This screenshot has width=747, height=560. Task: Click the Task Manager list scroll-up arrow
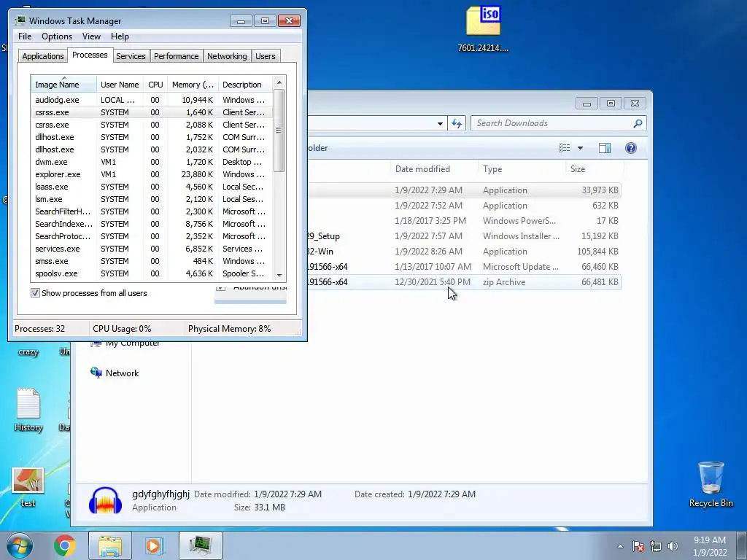pos(279,82)
